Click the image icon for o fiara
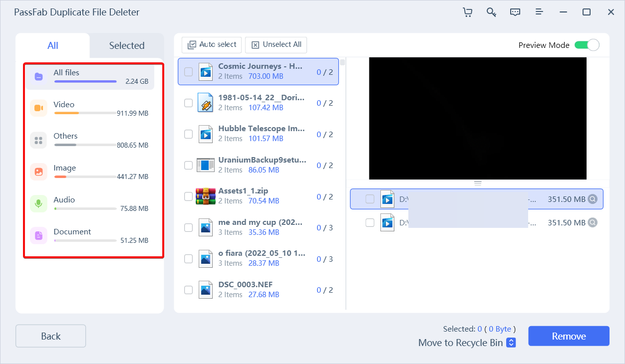The width and height of the screenshot is (625, 364). pyautogui.click(x=205, y=259)
